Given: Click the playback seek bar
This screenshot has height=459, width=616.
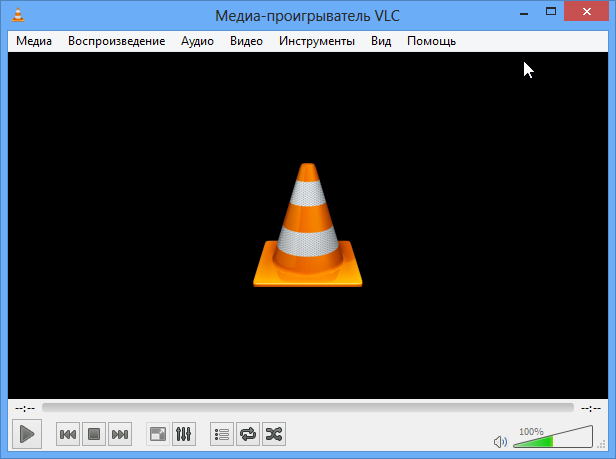Looking at the screenshot, I should click(308, 408).
